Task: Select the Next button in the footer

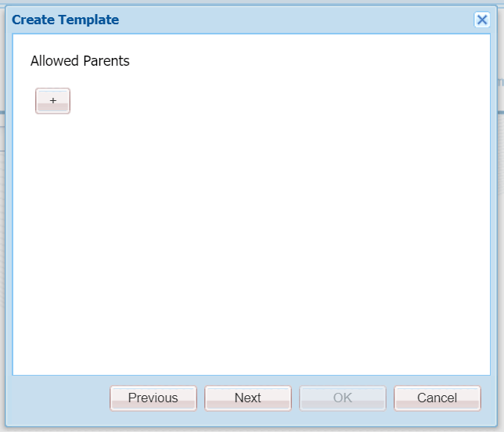Action: point(248,398)
